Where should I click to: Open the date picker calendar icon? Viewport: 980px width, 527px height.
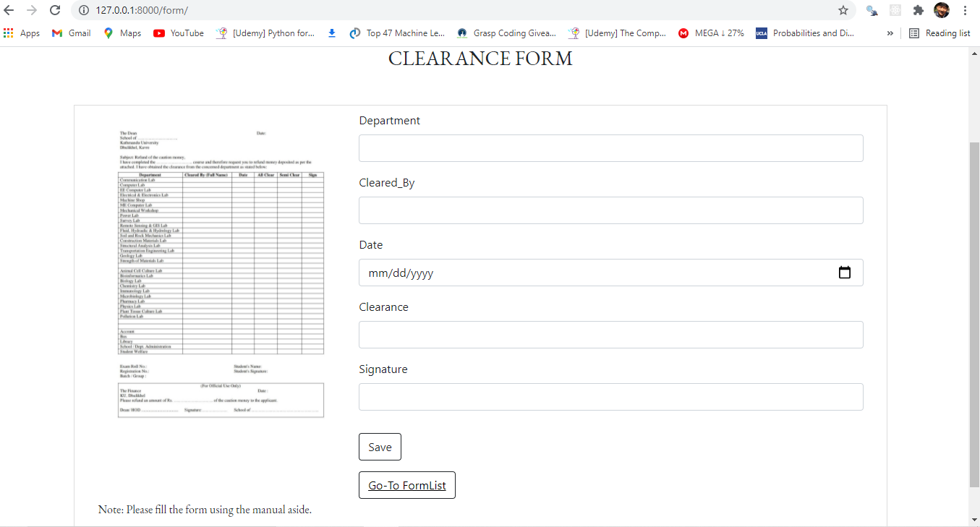(x=845, y=273)
